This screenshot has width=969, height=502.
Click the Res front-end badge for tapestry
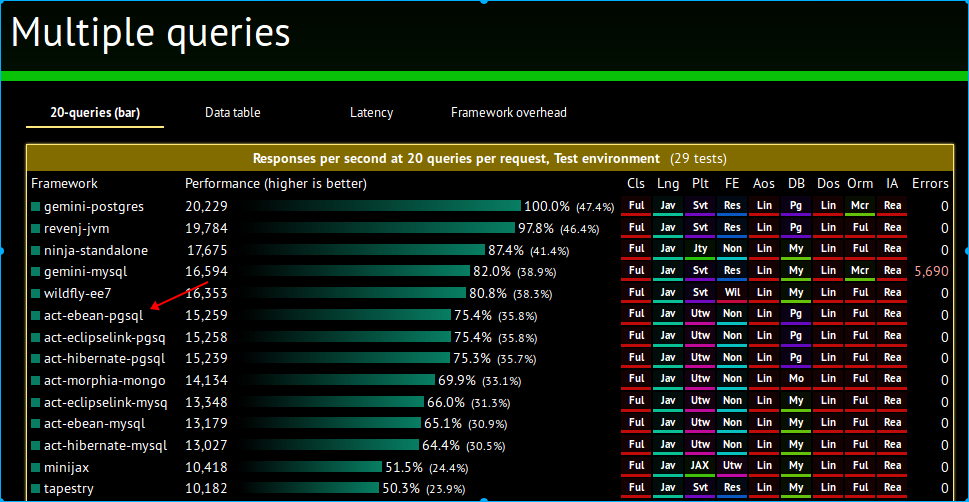(732, 488)
